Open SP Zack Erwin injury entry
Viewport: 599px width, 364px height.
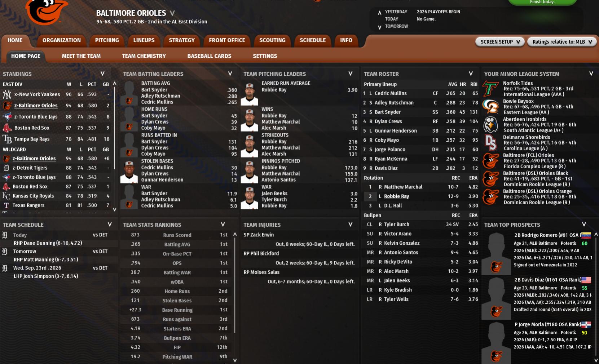(x=259, y=235)
